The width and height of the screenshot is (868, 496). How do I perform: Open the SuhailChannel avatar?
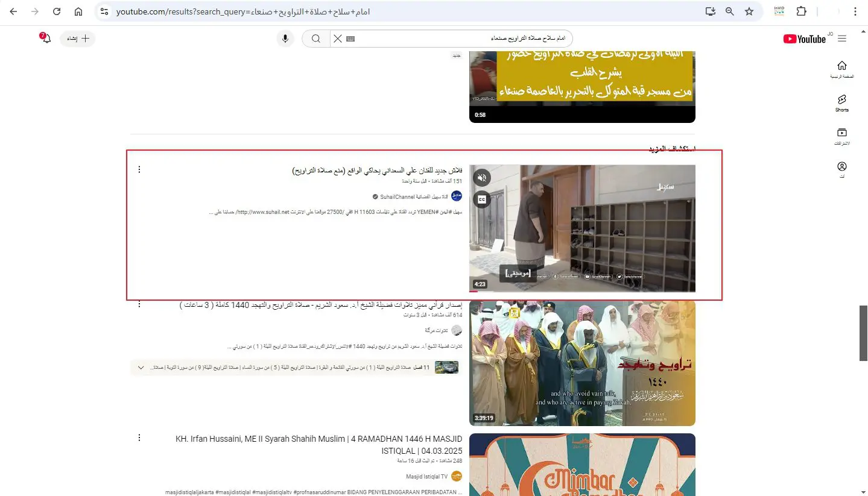click(457, 196)
